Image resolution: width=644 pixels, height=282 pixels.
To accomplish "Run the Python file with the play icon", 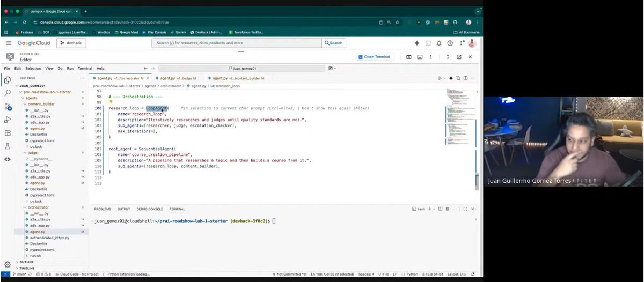I will [x=440, y=78].
